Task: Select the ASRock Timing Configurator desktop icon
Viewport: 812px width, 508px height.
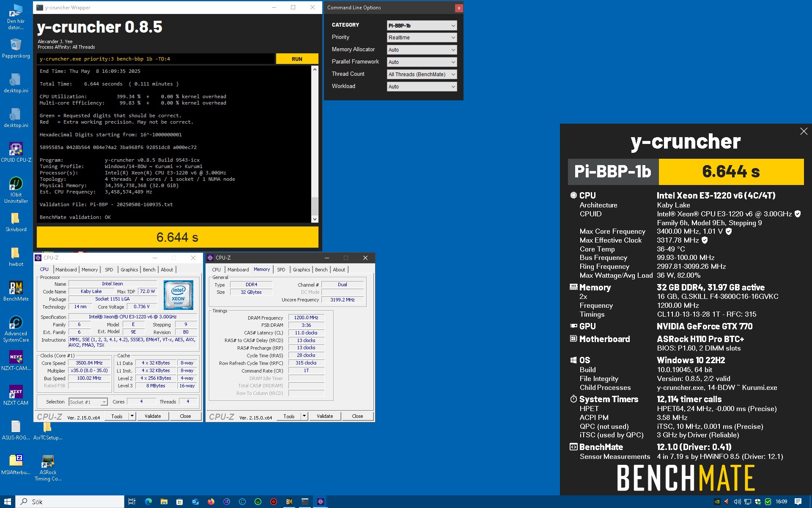Action: point(48,468)
